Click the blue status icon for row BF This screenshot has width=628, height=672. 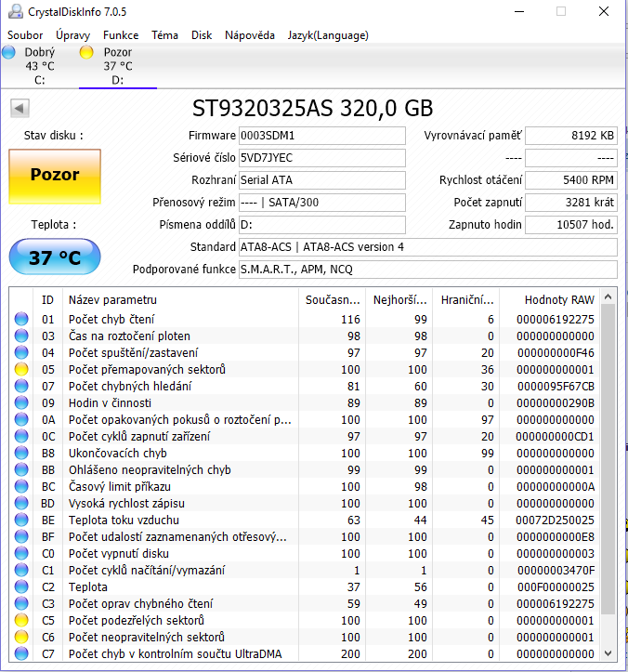pos(21,536)
